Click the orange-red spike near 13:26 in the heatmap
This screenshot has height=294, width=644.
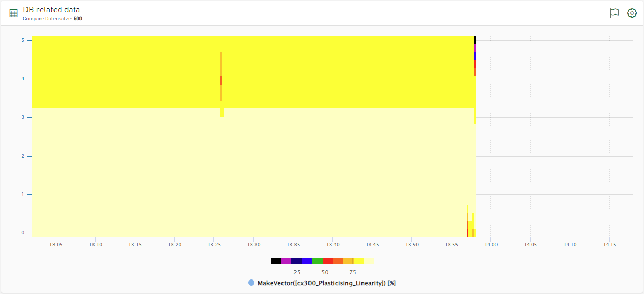click(221, 80)
